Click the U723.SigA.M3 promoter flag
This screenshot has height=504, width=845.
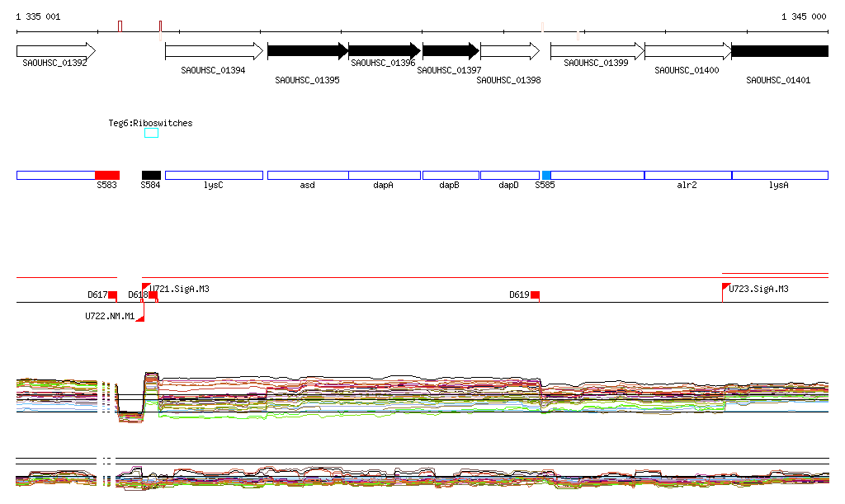[x=726, y=287]
